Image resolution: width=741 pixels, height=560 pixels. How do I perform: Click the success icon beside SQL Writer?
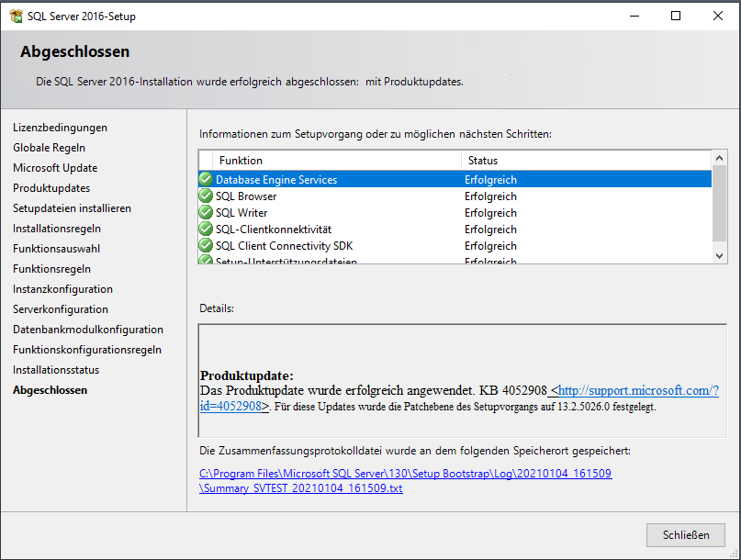[x=206, y=212]
